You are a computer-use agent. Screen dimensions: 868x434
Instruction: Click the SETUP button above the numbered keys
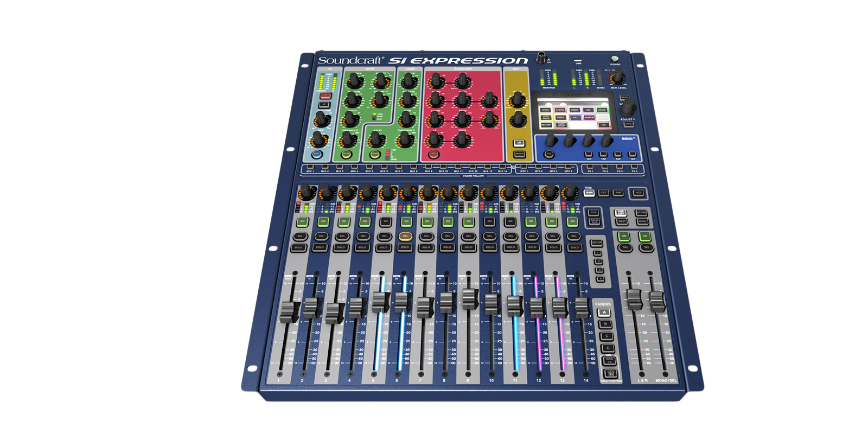(597, 242)
